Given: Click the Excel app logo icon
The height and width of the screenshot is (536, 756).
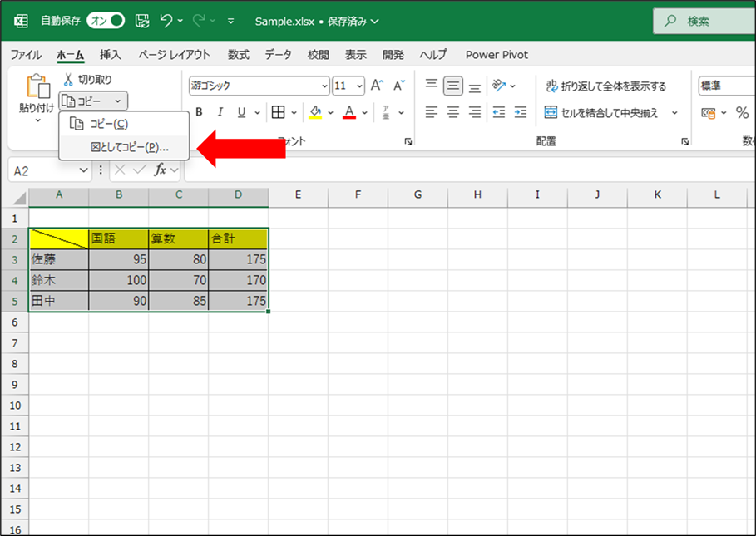Looking at the screenshot, I should [x=21, y=21].
